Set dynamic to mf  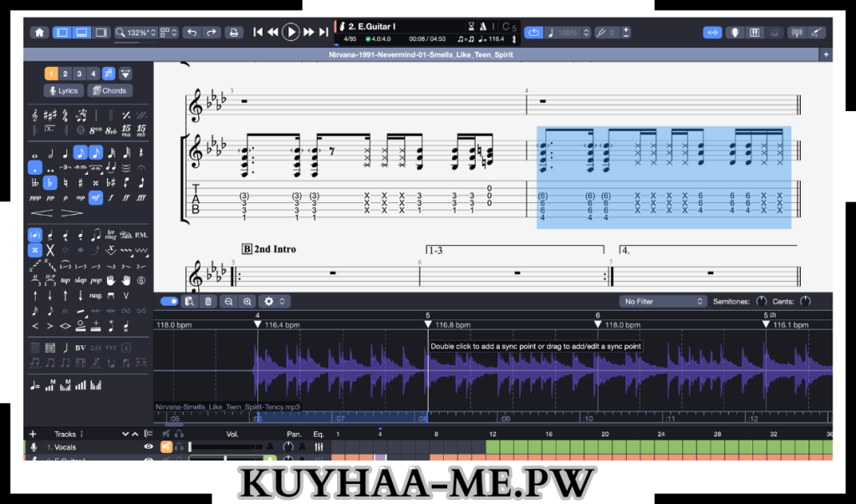[x=95, y=197]
